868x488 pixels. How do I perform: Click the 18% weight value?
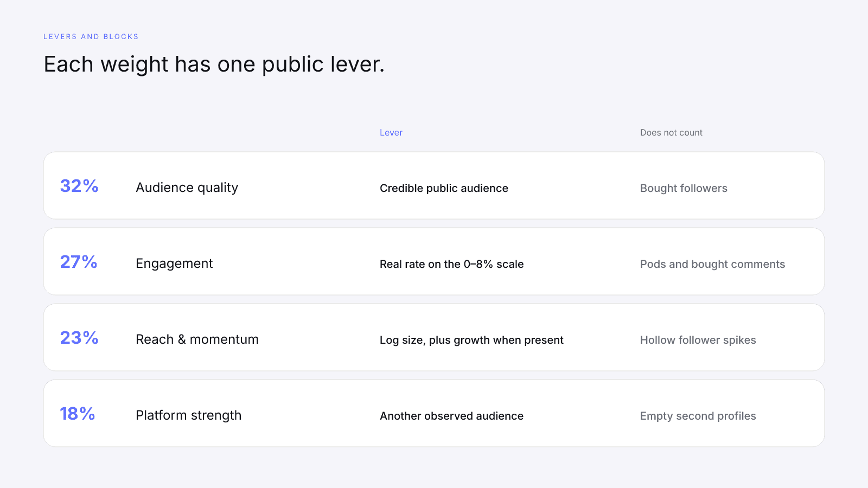point(78,414)
